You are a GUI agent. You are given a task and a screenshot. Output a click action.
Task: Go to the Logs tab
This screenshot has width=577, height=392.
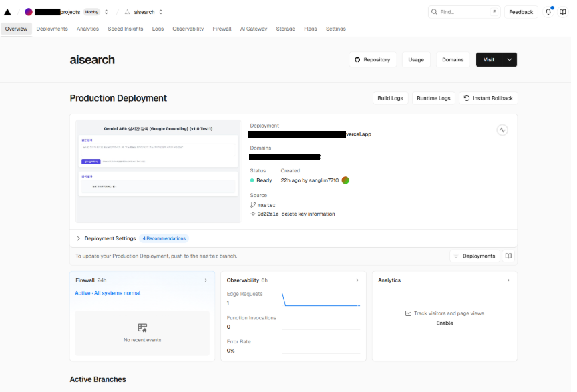158,29
